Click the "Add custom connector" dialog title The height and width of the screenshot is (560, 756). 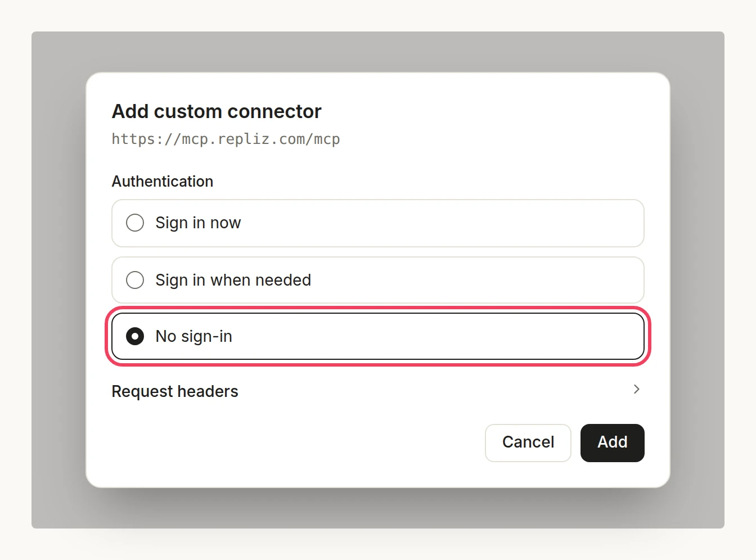click(217, 111)
